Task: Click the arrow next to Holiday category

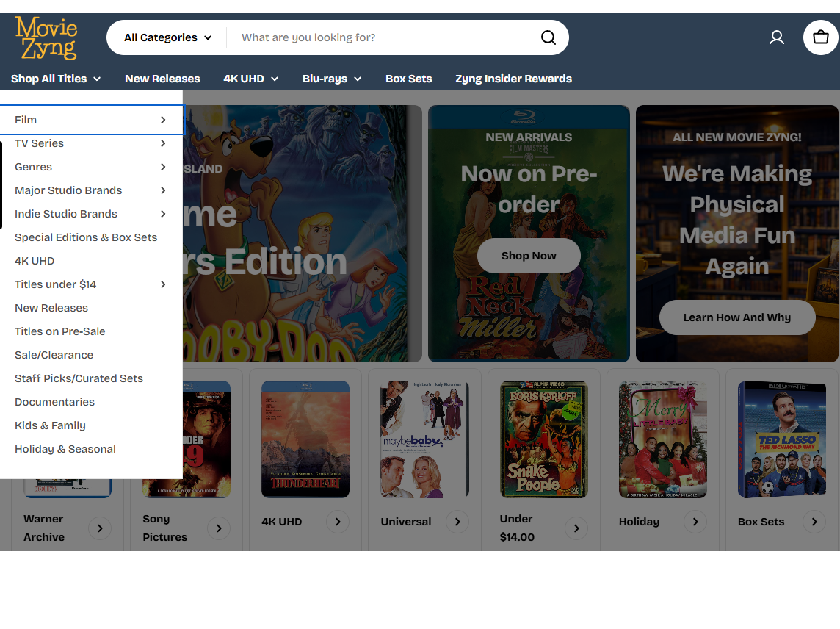Action: 695,522
